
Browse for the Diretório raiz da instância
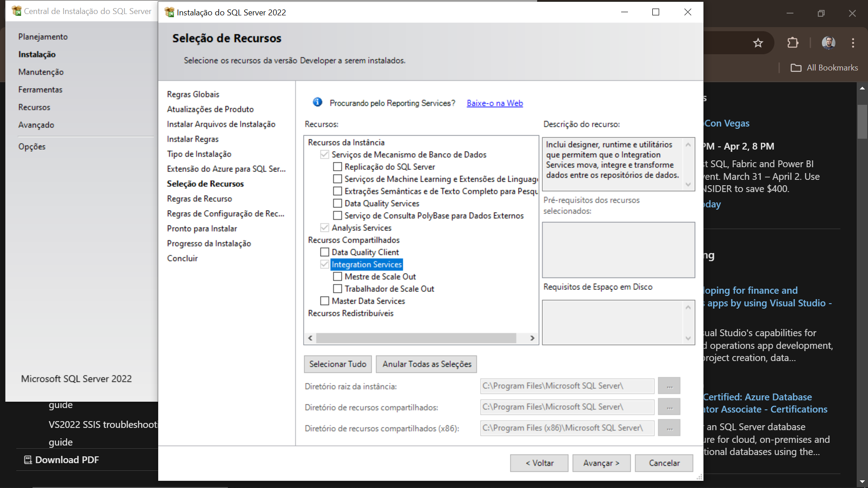[669, 386]
